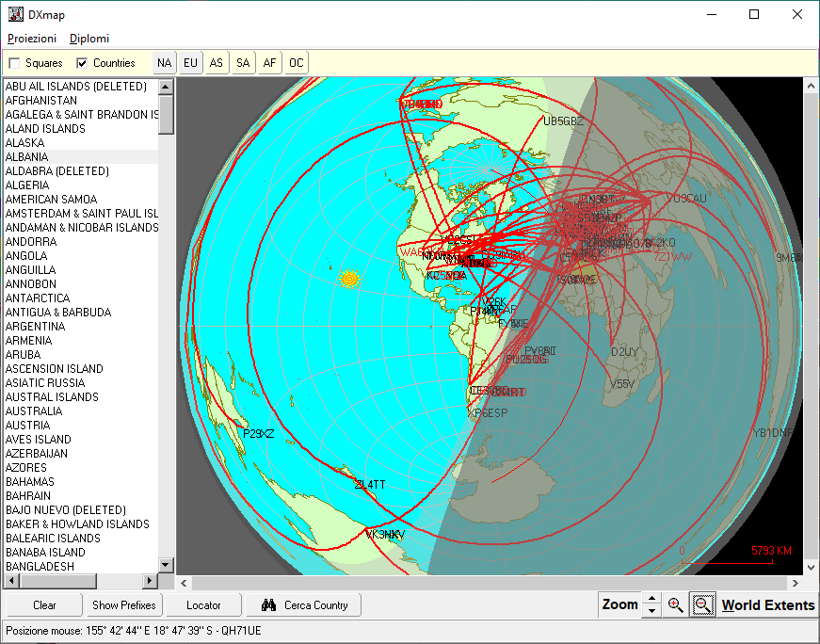820x644 pixels.
Task: Click the V55V callsign on map
Action: pyautogui.click(x=622, y=384)
